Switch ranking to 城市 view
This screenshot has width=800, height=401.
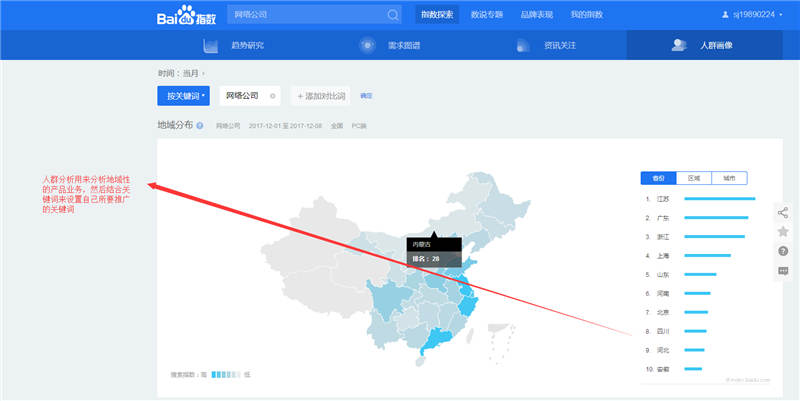(729, 178)
